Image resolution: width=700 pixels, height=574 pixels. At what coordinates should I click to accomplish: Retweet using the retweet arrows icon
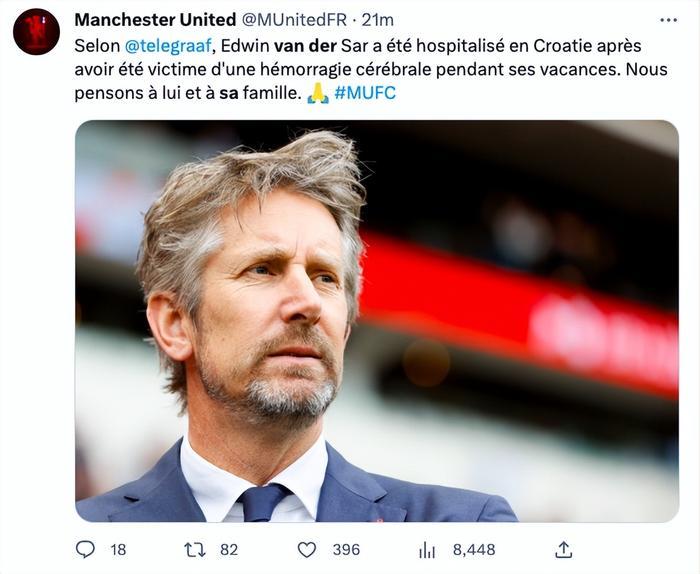point(195,549)
